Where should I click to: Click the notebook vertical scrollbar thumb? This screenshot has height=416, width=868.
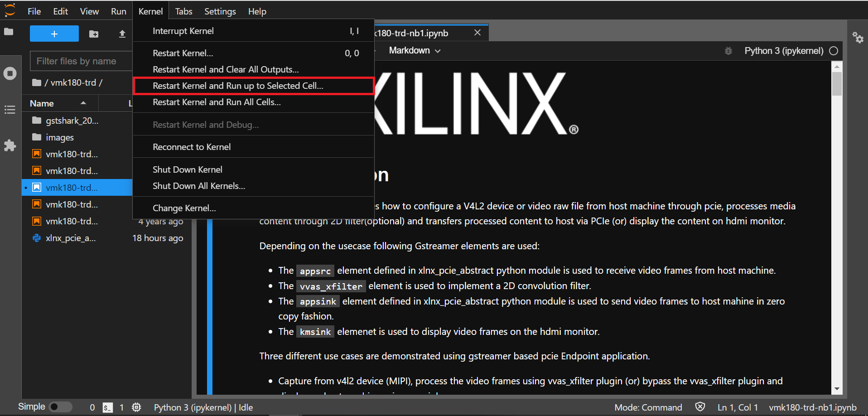coord(837,84)
